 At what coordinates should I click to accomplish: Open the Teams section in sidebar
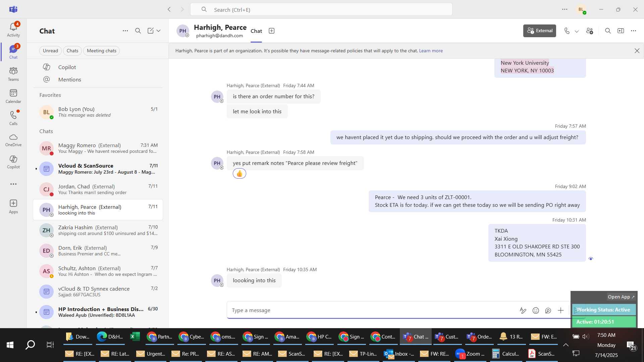(13, 74)
